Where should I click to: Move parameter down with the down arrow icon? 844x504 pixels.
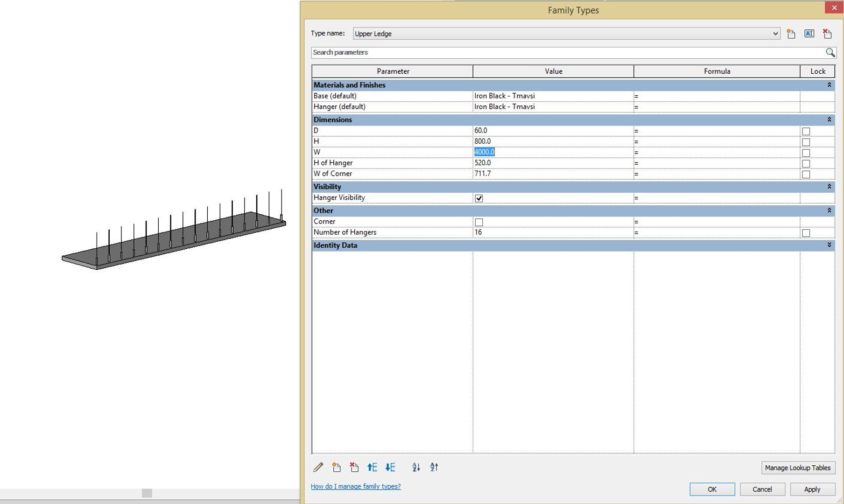pos(390,467)
